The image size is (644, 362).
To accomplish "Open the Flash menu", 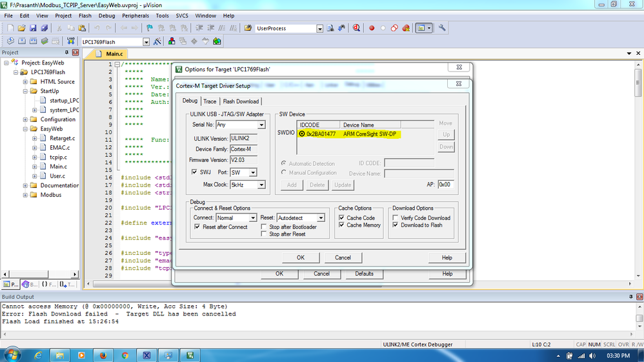I will (x=85, y=15).
